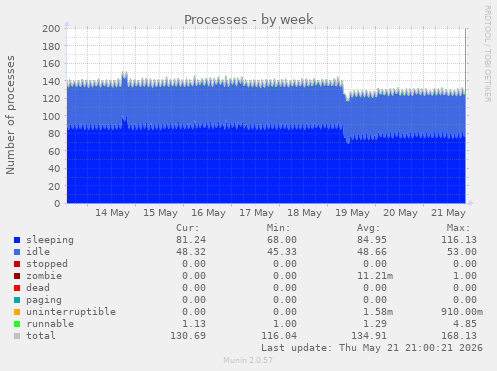The height and width of the screenshot is (371, 497).
Task: Click the dead legend color swatch
Action: tap(17, 288)
